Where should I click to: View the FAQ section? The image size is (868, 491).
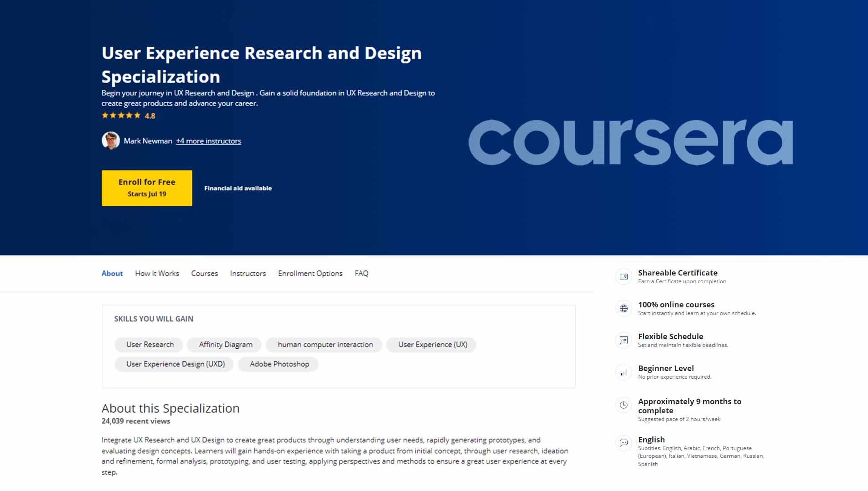(x=361, y=273)
